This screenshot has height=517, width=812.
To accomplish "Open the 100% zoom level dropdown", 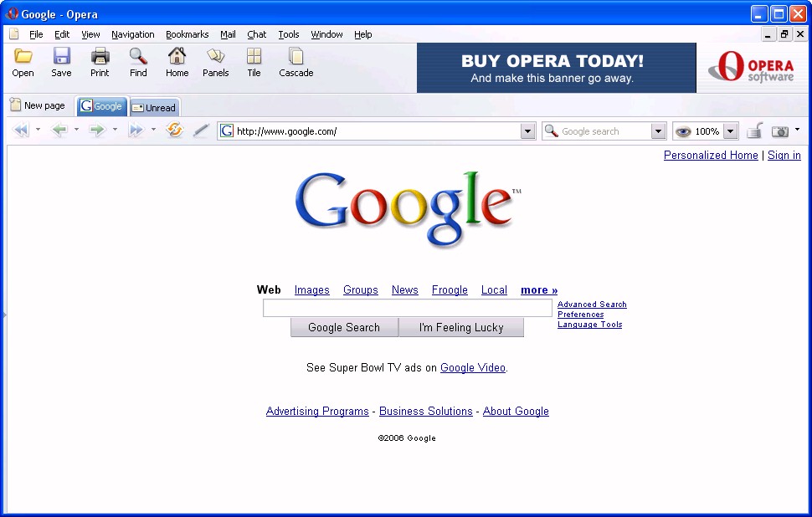I will click(730, 131).
